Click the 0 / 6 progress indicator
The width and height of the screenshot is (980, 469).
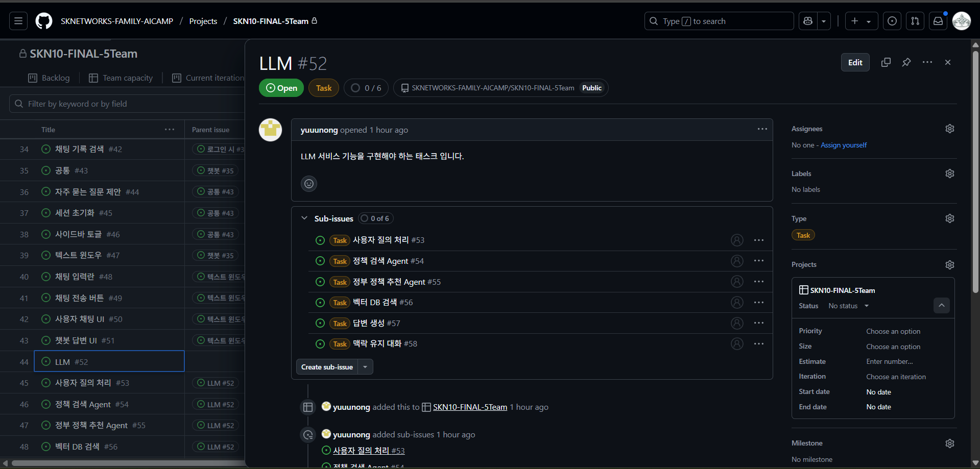(366, 88)
